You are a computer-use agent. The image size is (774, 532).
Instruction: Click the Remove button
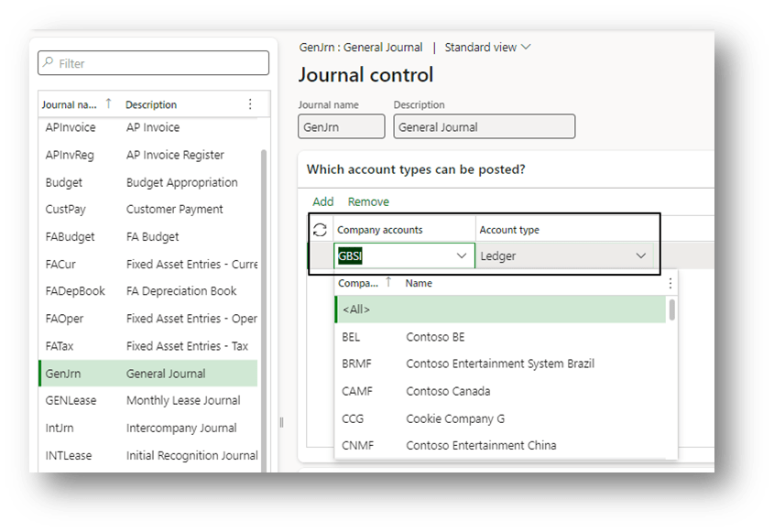[x=368, y=201]
